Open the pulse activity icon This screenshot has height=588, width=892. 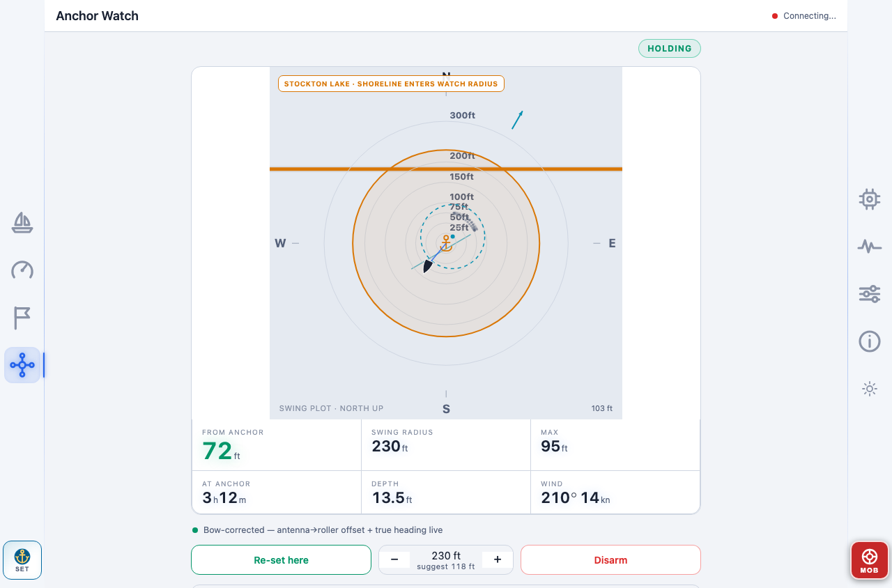pos(870,247)
